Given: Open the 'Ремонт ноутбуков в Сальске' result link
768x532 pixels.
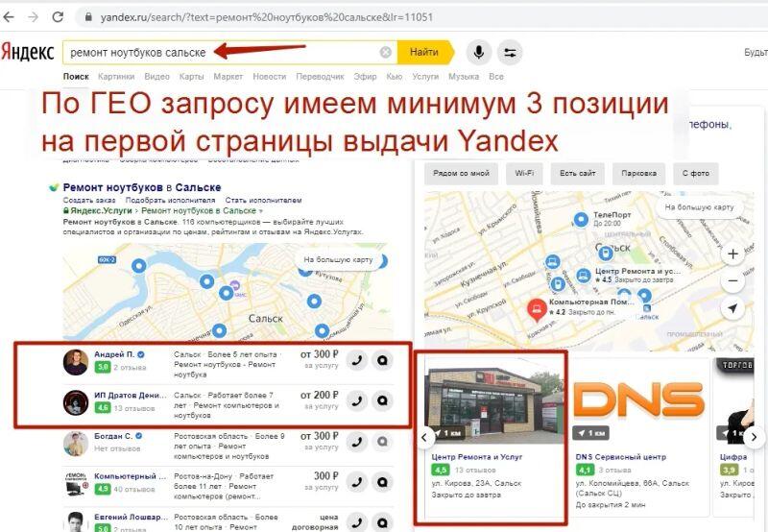Looking at the screenshot, I should tap(142, 186).
